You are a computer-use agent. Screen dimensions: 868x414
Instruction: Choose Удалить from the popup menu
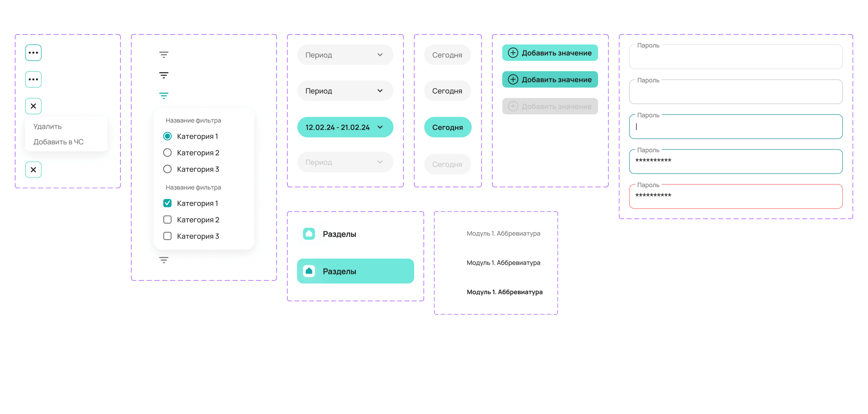48,126
